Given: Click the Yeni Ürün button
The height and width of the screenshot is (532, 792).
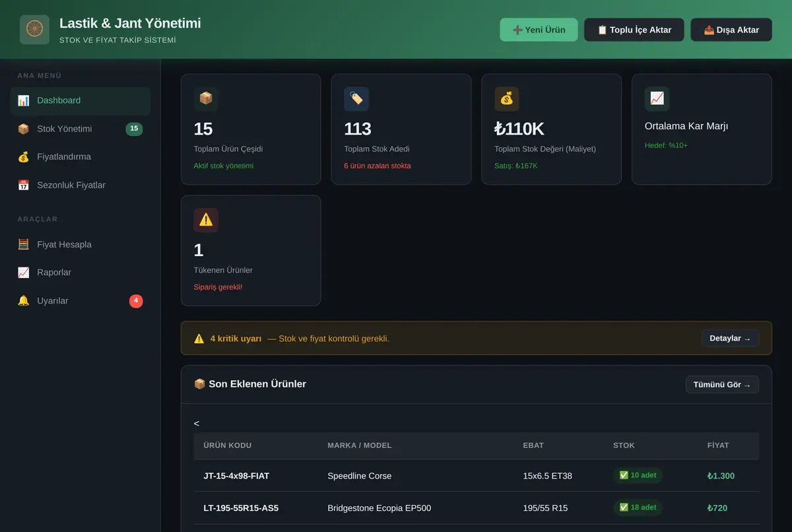Looking at the screenshot, I should point(539,30).
